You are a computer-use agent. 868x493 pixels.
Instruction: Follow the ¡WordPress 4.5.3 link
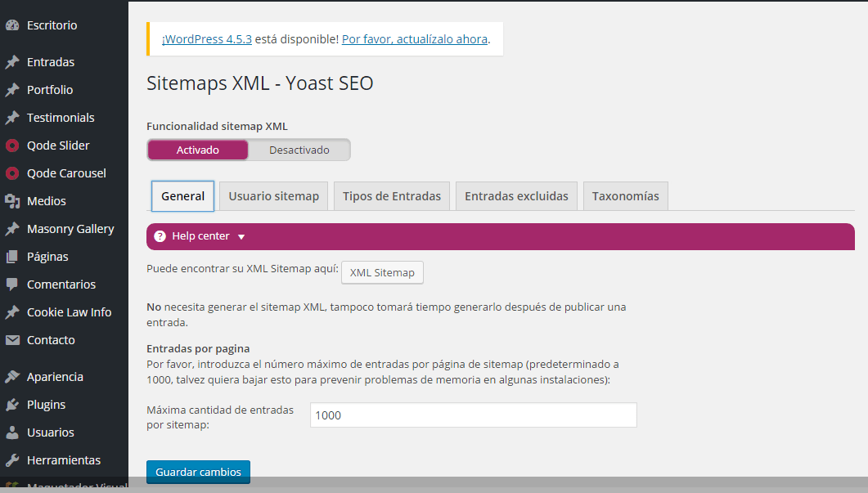[206, 39]
